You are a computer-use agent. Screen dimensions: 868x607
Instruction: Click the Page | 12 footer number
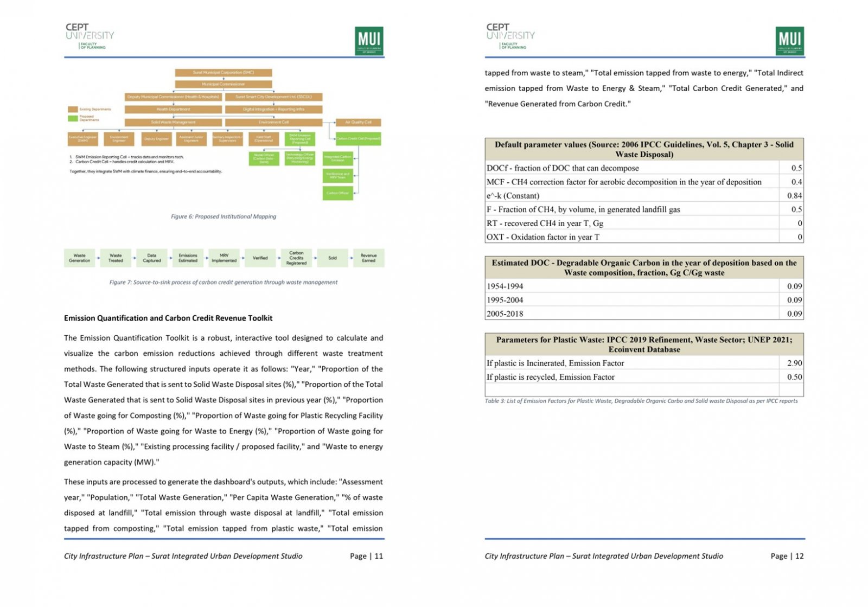pyautogui.click(x=787, y=556)
